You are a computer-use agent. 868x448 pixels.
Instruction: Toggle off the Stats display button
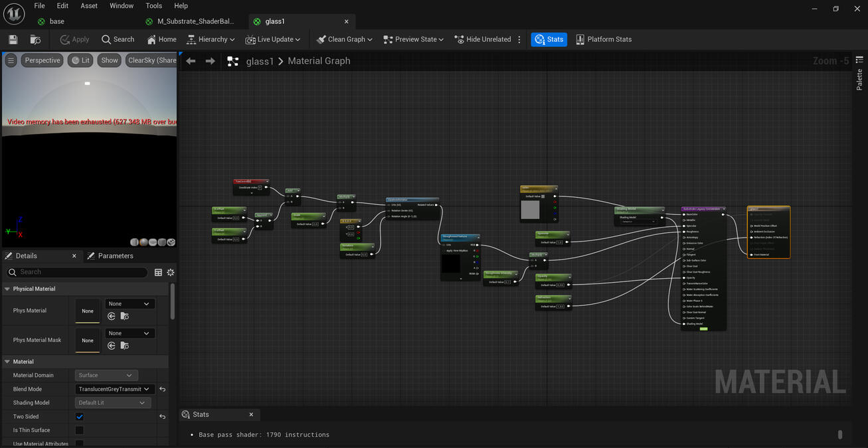tap(549, 39)
